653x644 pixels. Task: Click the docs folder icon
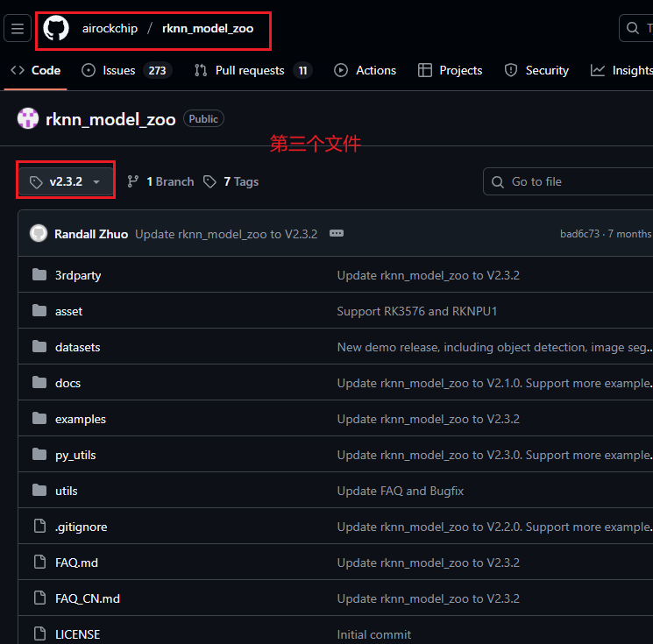pyautogui.click(x=39, y=382)
